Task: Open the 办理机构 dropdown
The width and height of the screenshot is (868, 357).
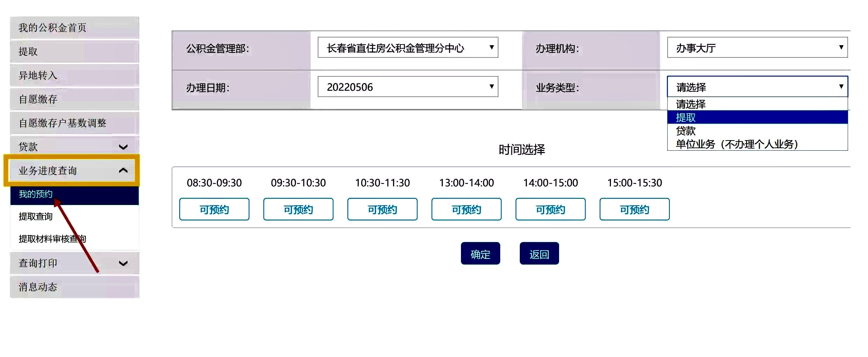Action: [757, 48]
